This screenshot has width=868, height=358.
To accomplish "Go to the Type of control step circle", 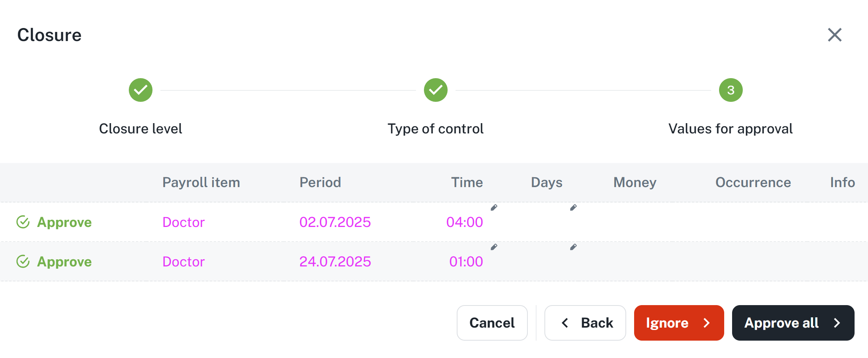I will (435, 90).
